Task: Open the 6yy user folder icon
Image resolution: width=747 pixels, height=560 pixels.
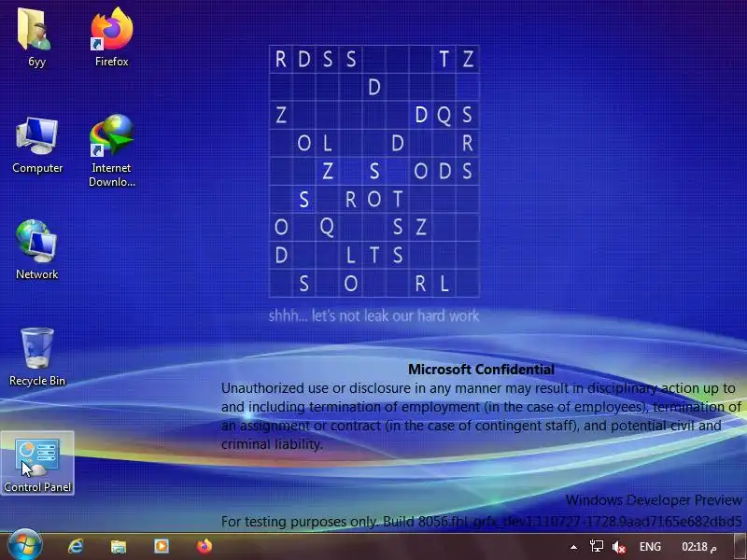Action: click(x=35, y=37)
